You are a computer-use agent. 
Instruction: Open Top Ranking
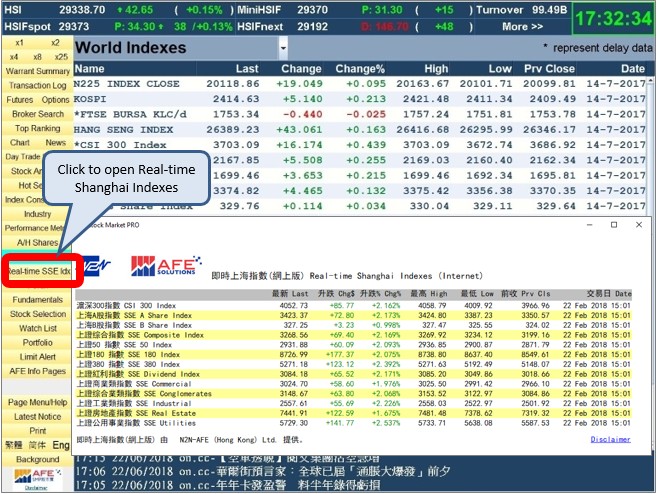coord(37,128)
